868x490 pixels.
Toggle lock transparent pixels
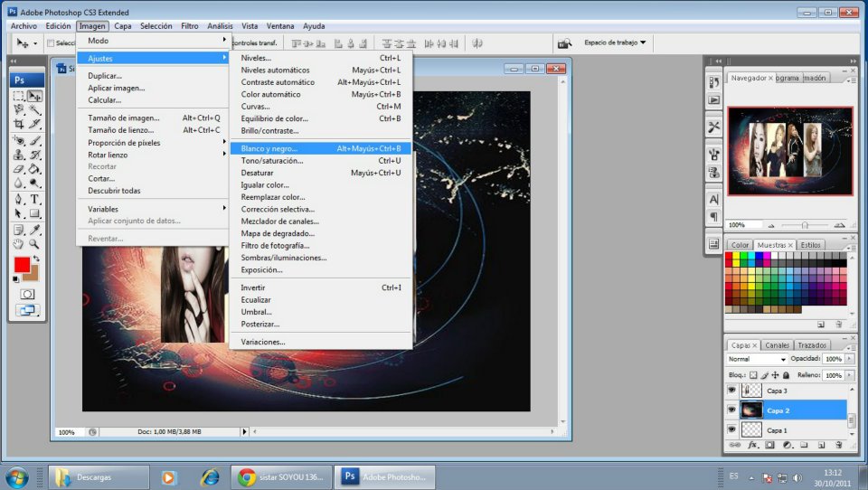pos(753,375)
